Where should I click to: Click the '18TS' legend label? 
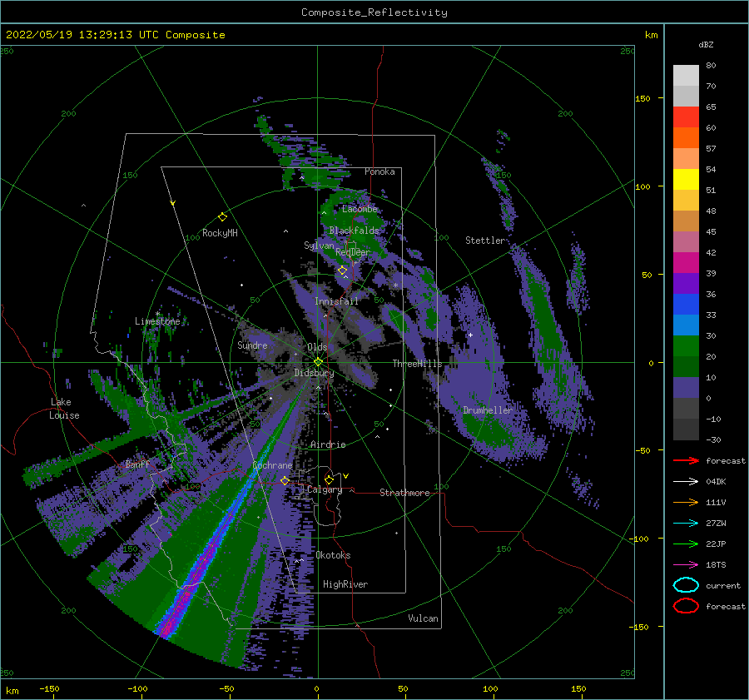(x=716, y=565)
